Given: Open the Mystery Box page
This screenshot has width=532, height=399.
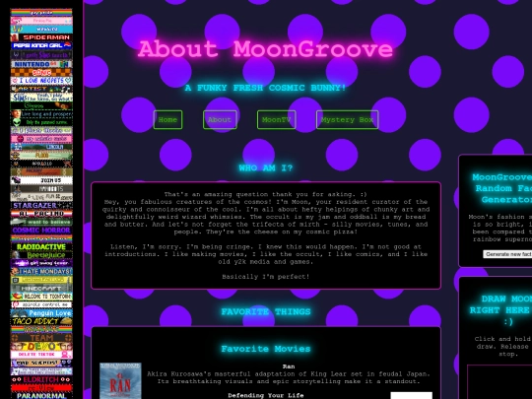Looking at the screenshot, I should click(347, 120).
